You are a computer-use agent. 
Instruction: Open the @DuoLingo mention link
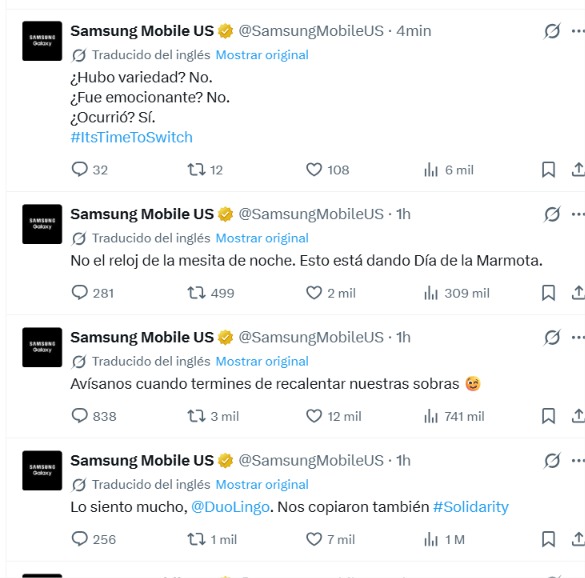click(x=230, y=507)
